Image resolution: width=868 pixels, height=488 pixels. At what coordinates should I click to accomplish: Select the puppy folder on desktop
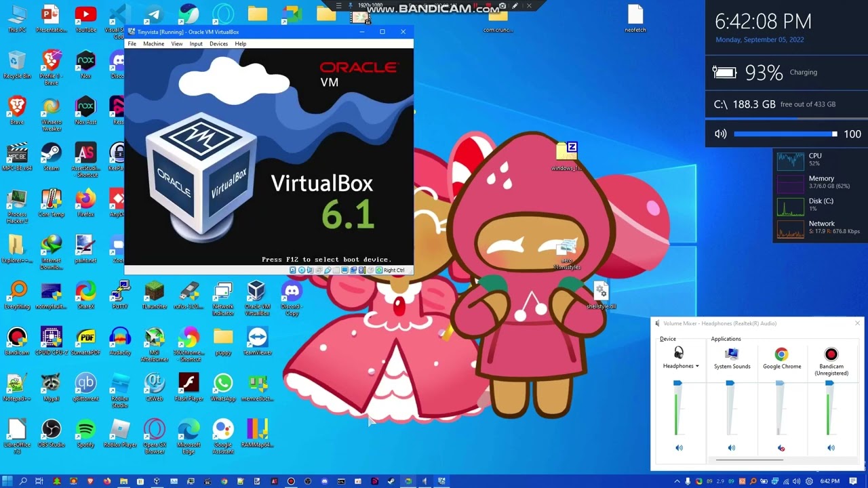coord(222,340)
